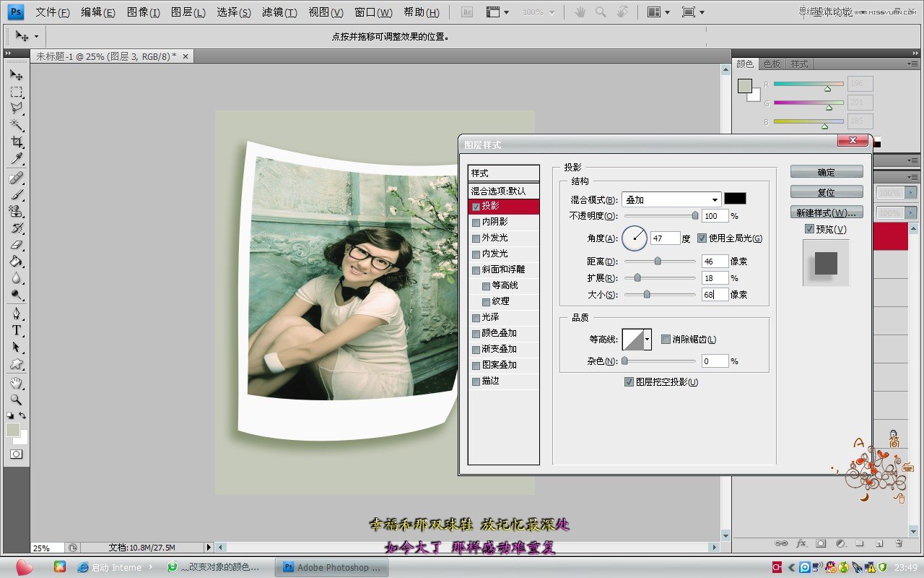This screenshot has height=578, width=924.
Task: Enable 消除锯齿 checkbox
Action: (x=666, y=339)
